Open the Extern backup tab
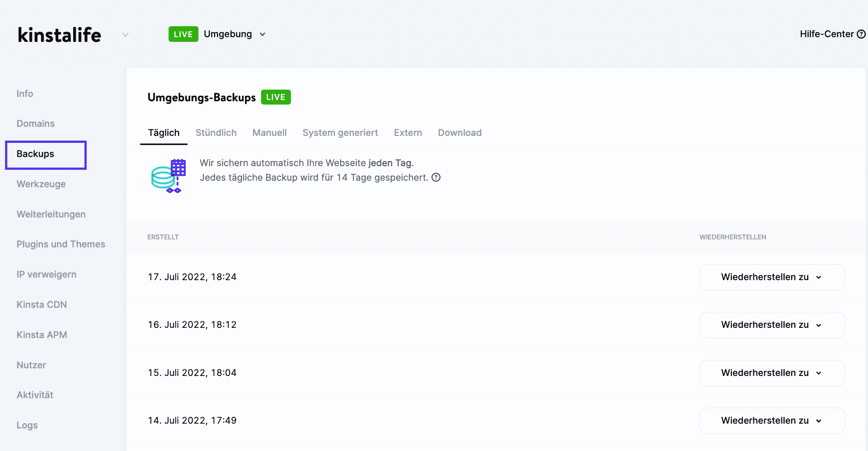 tap(407, 133)
